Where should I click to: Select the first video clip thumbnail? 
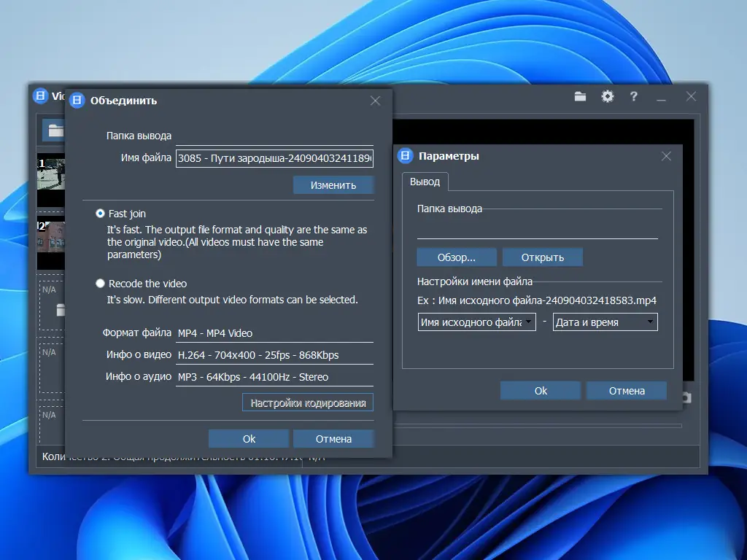51,179
